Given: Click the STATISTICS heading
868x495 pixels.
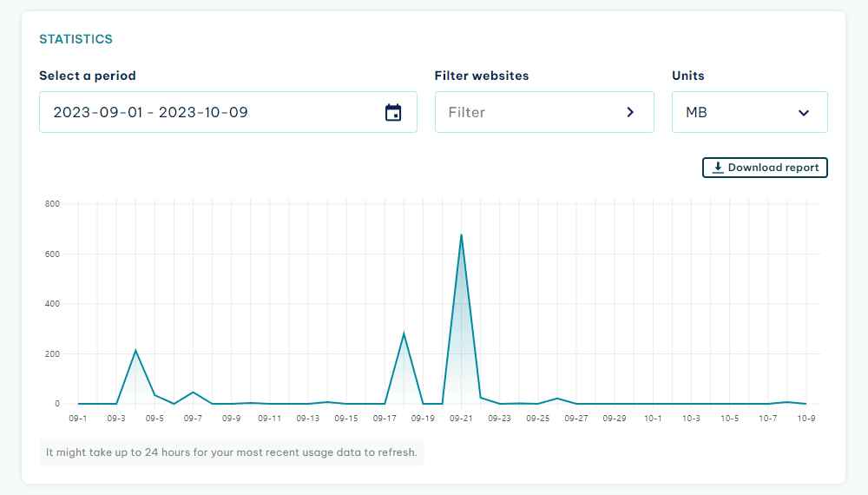Looking at the screenshot, I should coord(76,39).
